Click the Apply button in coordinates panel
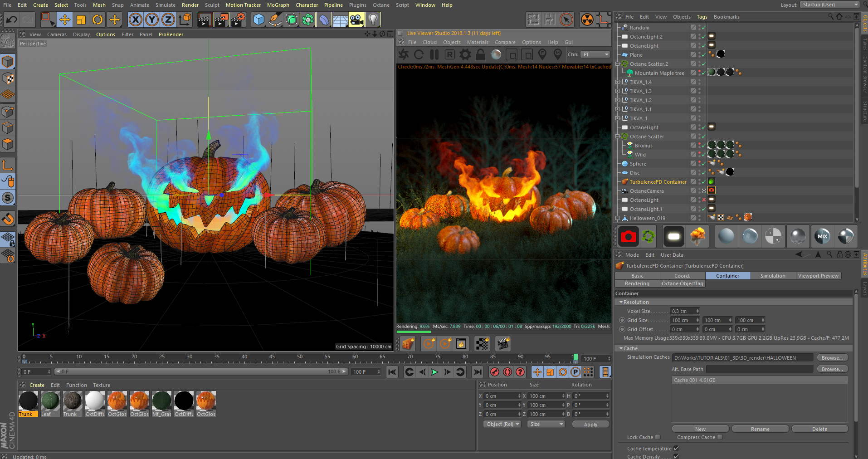 [590, 425]
